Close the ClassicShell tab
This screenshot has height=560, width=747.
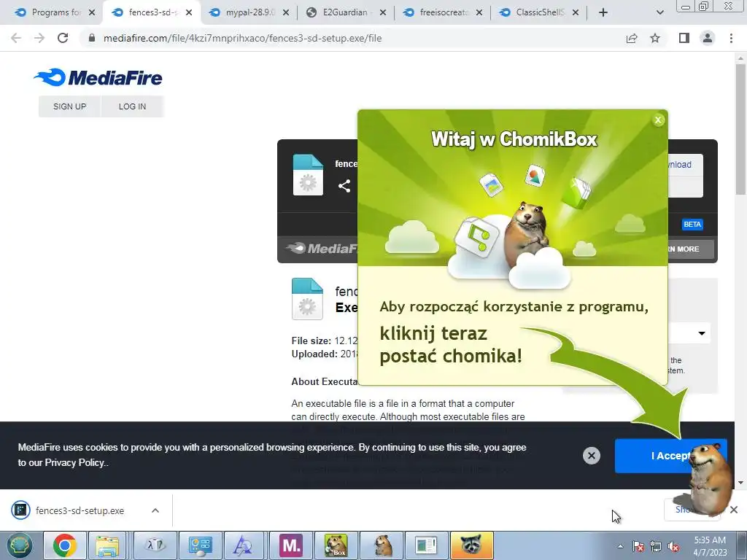coord(576,12)
